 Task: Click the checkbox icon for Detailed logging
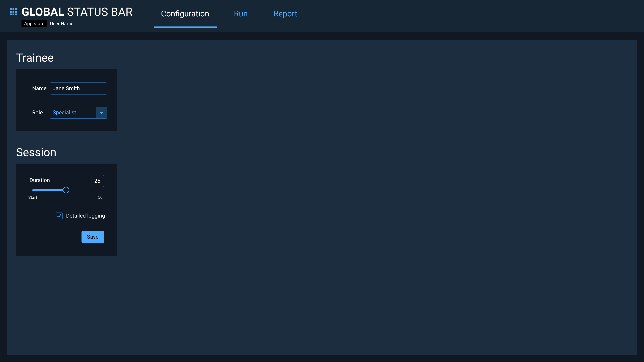coord(59,216)
